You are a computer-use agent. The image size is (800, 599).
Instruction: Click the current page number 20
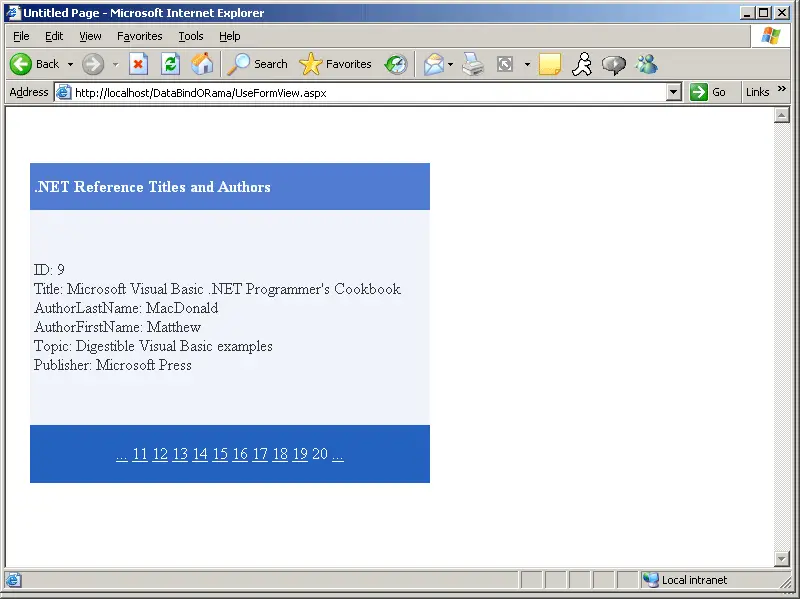320,454
